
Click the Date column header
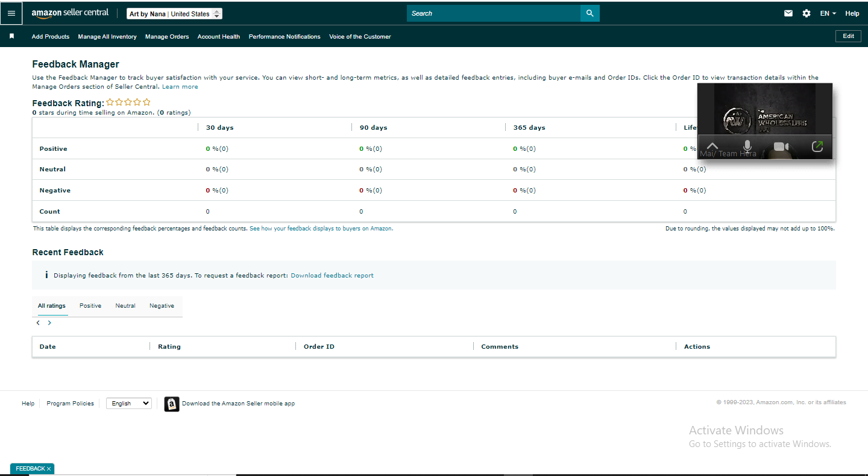click(48, 347)
